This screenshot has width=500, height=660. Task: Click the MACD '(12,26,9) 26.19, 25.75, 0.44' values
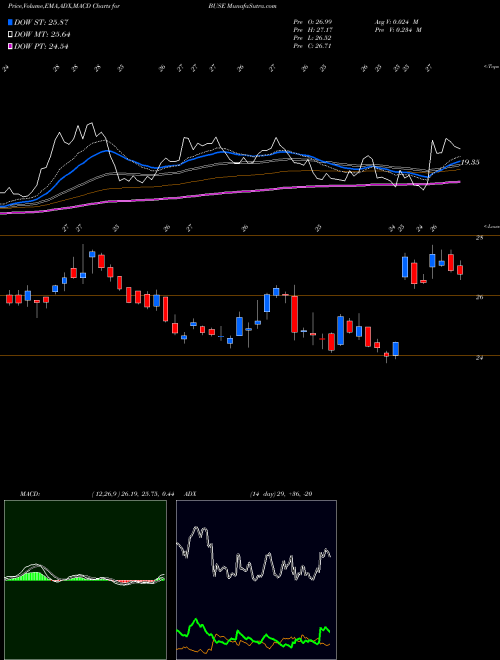(x=132, y=494)
